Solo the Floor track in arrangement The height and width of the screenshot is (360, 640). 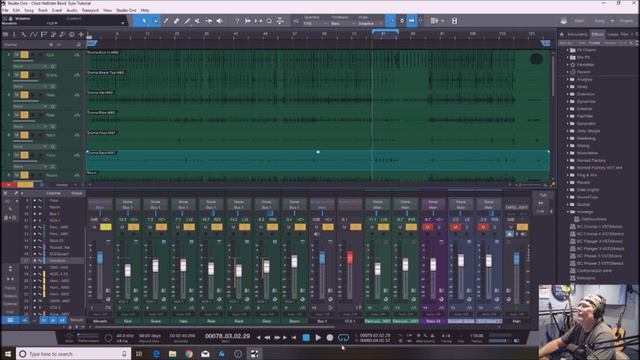(24, 155)
